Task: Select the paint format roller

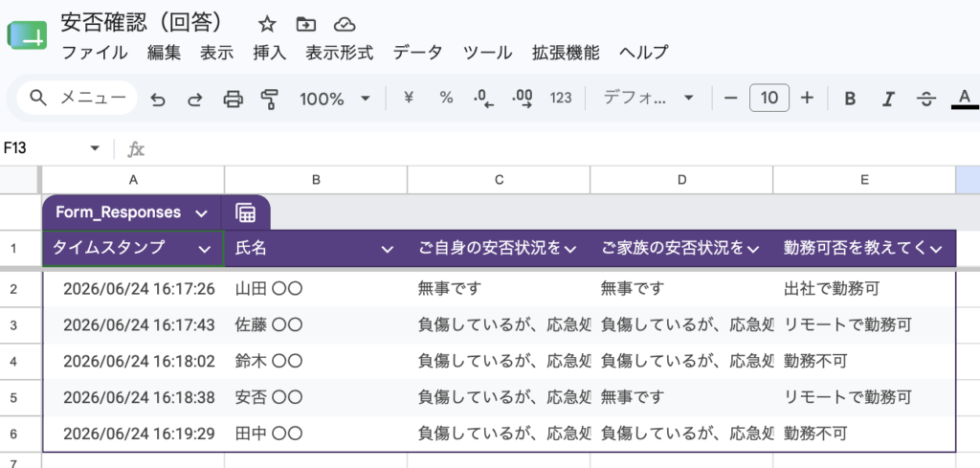Action: pyautogui.click(x=269, y=99)
